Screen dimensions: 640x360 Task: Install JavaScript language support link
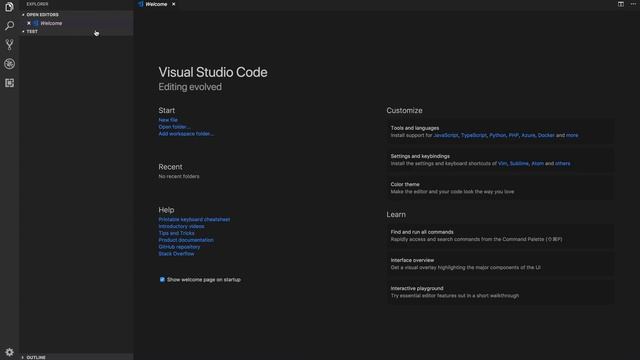click(446, 136)
